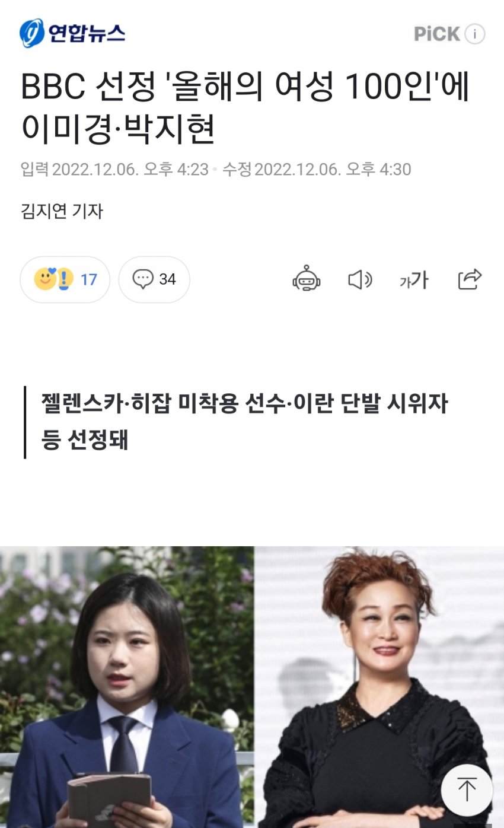Tap the 연합뉴스 wordmark text
504x828 pixels.
86,33
